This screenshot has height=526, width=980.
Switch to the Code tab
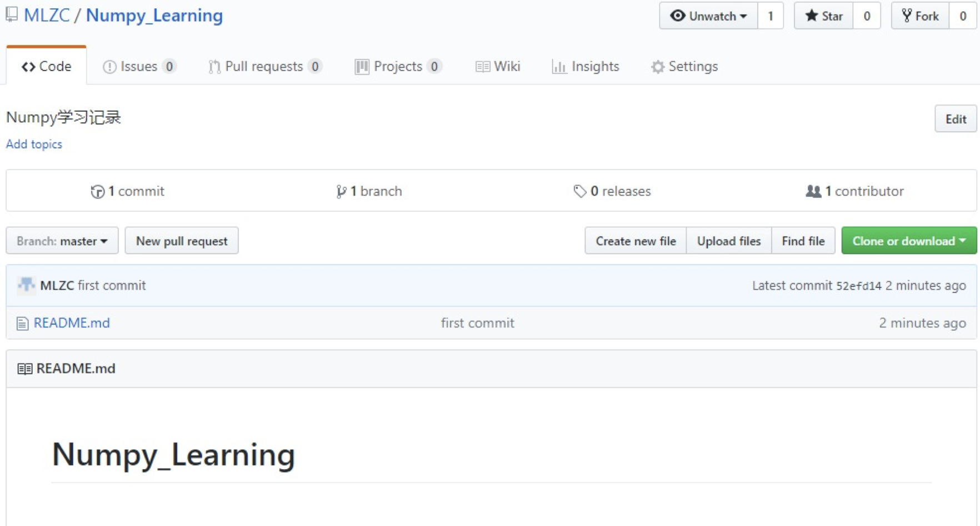point(47,66)
